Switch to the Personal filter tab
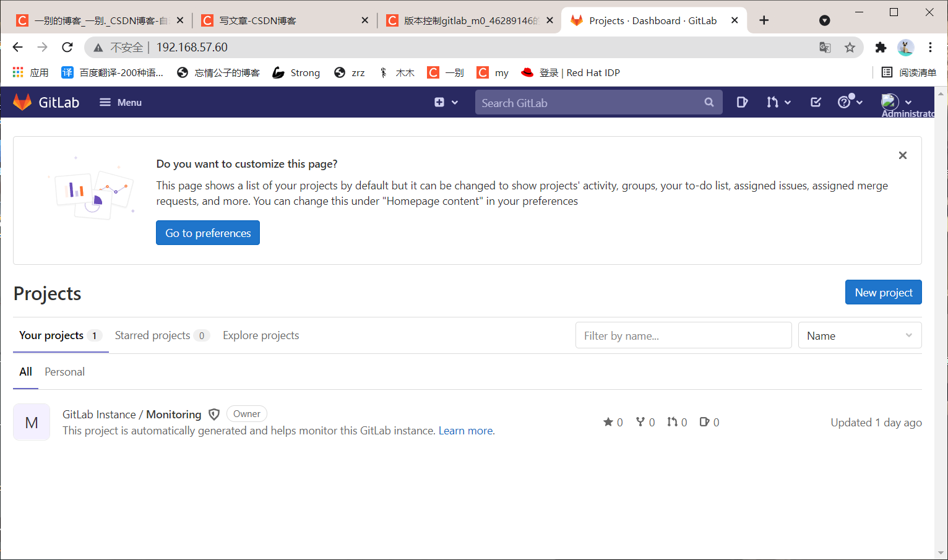948x560 pixels. (x=64, y=371)
